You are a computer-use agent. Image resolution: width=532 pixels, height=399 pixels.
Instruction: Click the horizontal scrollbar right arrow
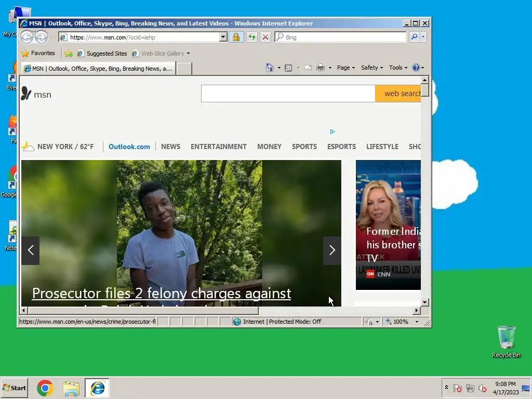click(x=417, y=310)
